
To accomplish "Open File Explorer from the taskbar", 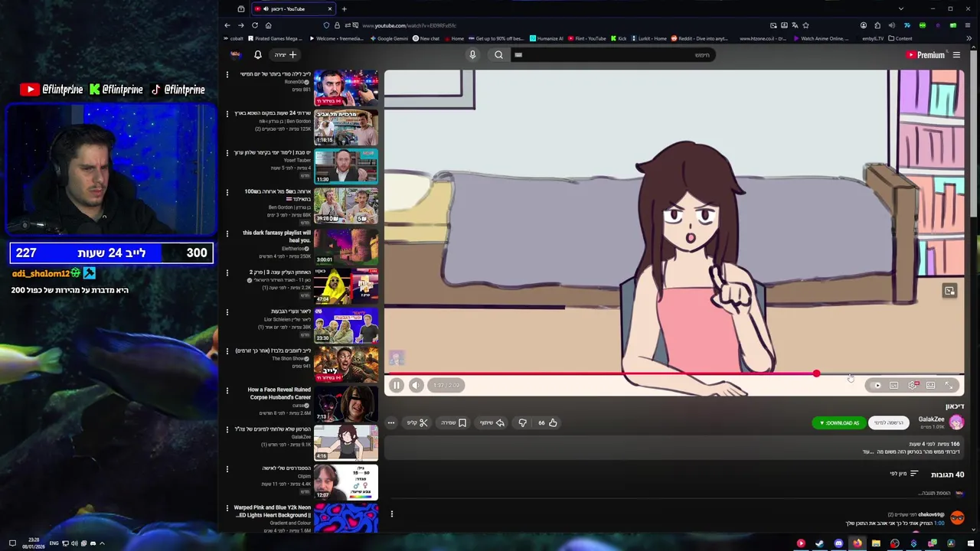I will [x=876, y=543].
